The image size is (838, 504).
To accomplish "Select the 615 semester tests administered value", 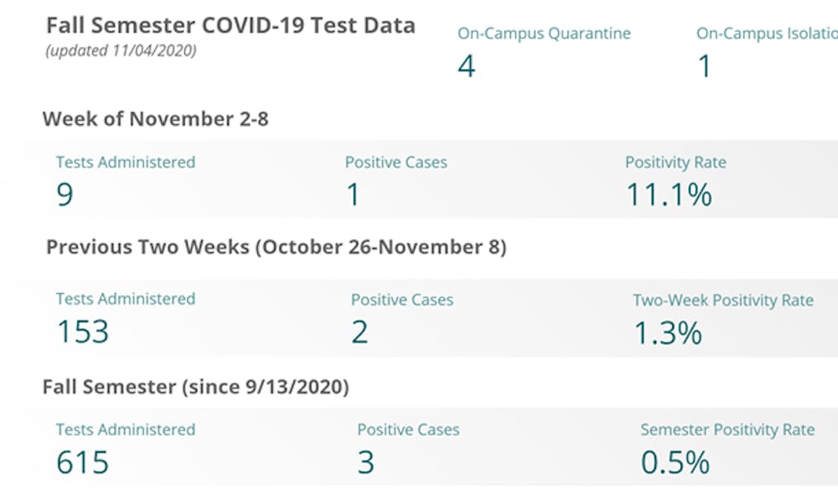I will point(82,463).
